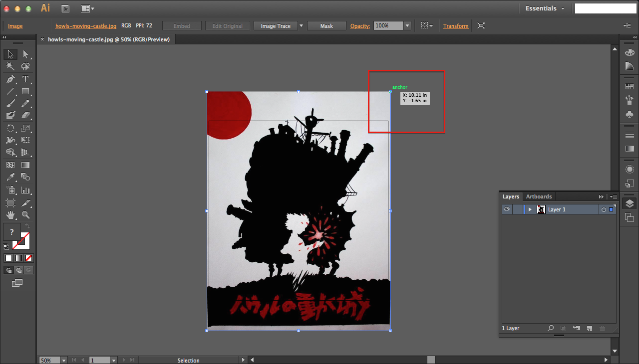Open the Essentials workspace switcher
This screenshot has height=364, width=639.
(x=545, y=8)
